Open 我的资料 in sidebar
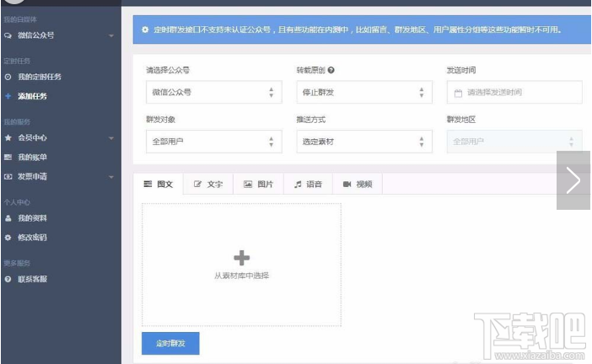Image resolution: width=592 pixels, height=364 pixels. pos(33,218)
